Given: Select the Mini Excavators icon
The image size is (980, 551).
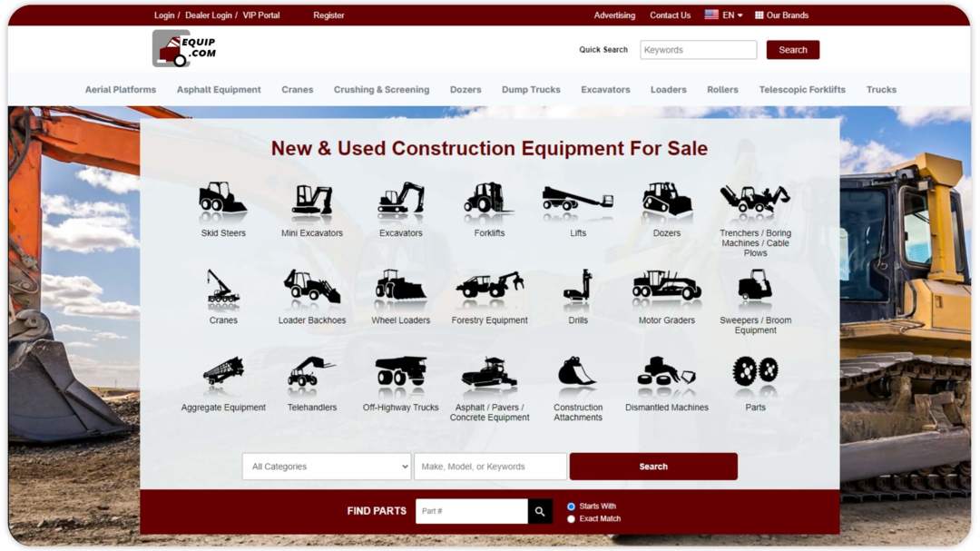Looking at the screenshot, I should [x=312, y=200].
